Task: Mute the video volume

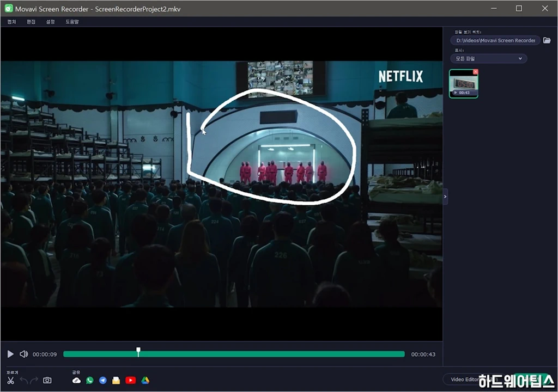Action: pos(23,354)
